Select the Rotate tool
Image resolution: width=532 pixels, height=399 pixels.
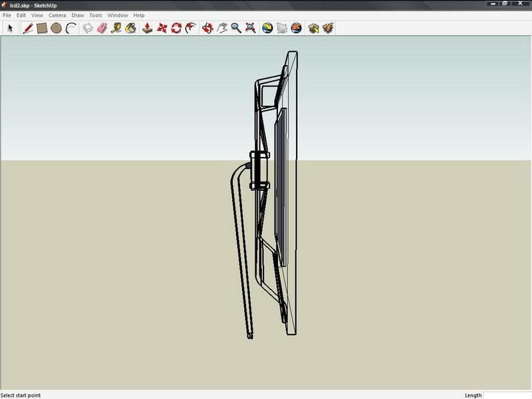pos(176,28)
